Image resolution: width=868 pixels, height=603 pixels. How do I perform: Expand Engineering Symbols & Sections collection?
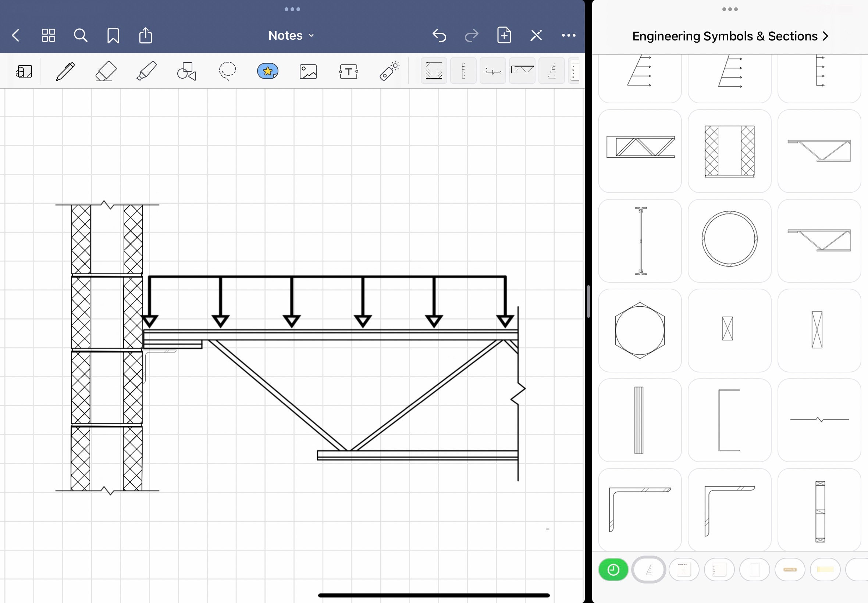[x=730, y=36]
